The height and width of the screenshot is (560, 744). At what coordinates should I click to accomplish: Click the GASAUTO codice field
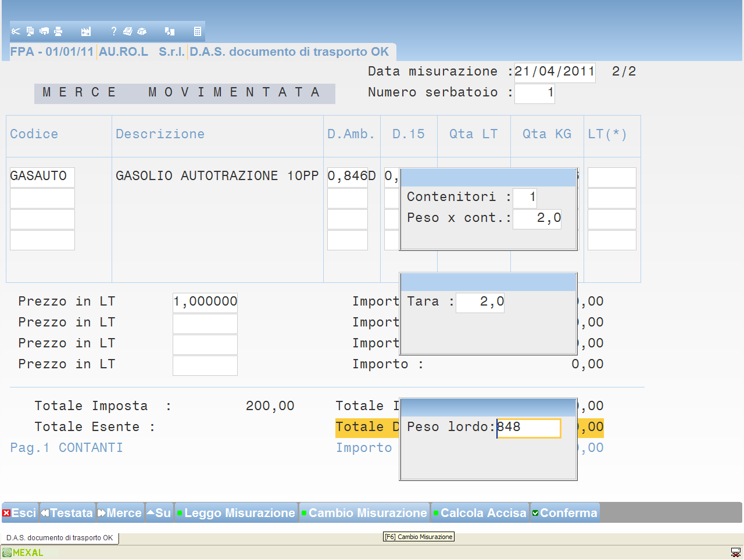(x=42, y=177)
